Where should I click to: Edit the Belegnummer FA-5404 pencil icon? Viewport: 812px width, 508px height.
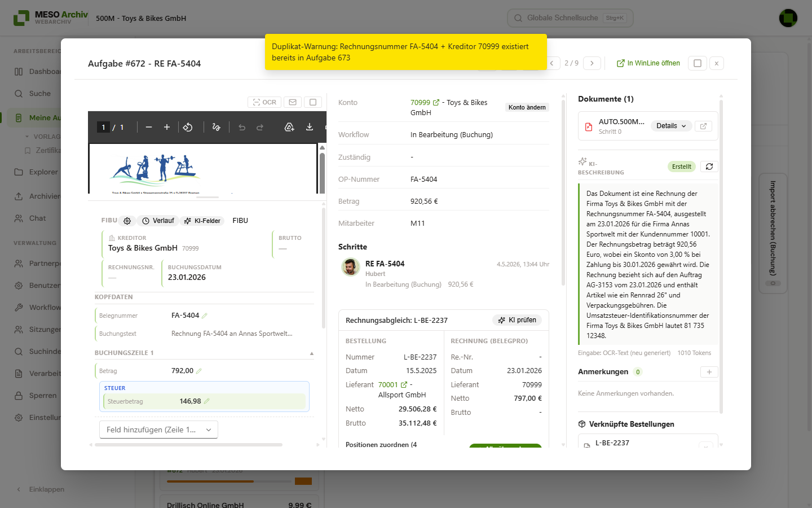pos(205,316)
